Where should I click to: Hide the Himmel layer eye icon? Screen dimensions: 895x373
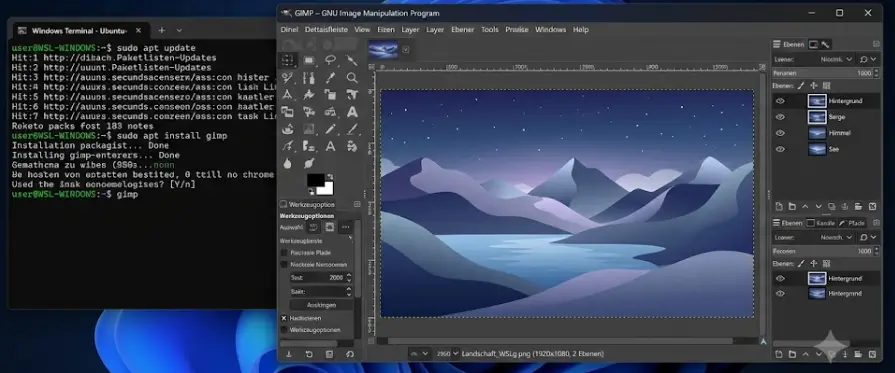(780, 133)
